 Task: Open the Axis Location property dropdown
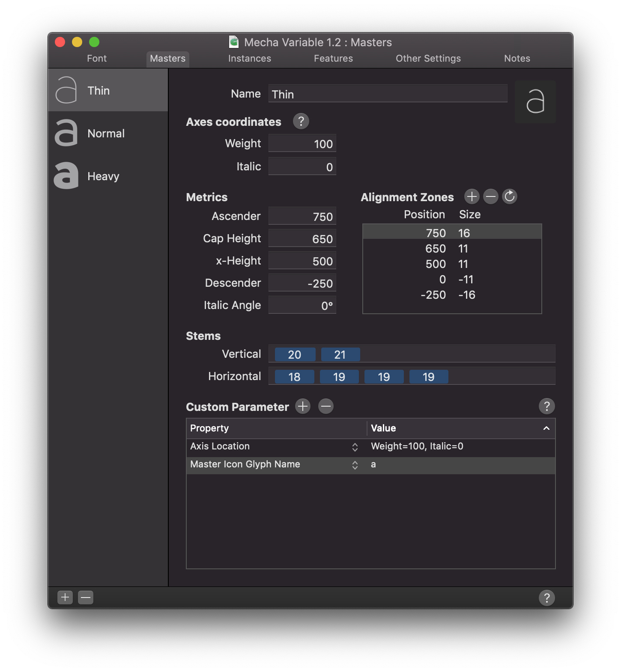355,447
